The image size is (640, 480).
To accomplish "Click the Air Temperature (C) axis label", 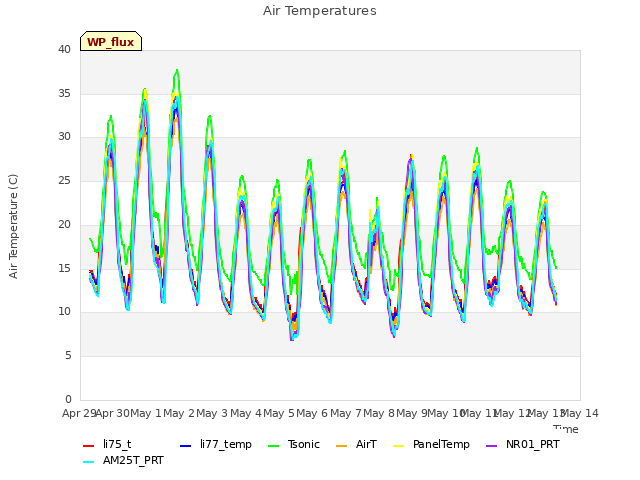I will pos(13,226).
